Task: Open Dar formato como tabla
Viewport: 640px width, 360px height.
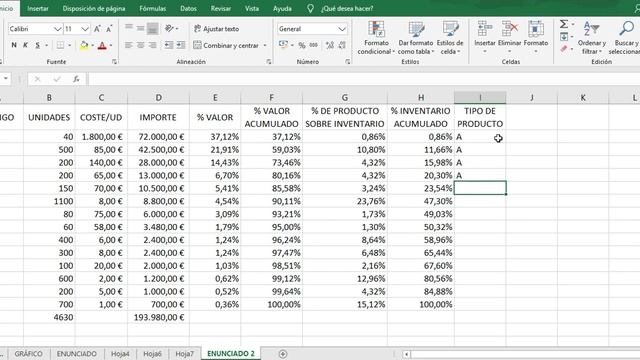Action: tap(416, 38)
